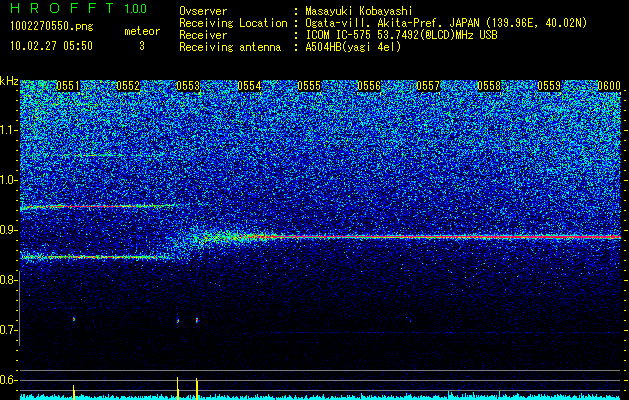Click the kHz axis unit label
The image size is (629, 400).
tap(9, 81)
